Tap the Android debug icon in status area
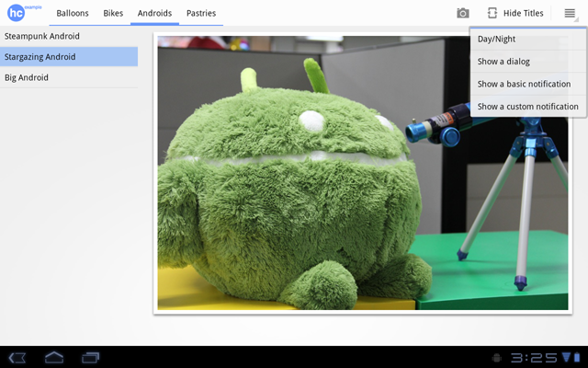The width and height of the screenshot is (588, 368). [x=497, y=357]
